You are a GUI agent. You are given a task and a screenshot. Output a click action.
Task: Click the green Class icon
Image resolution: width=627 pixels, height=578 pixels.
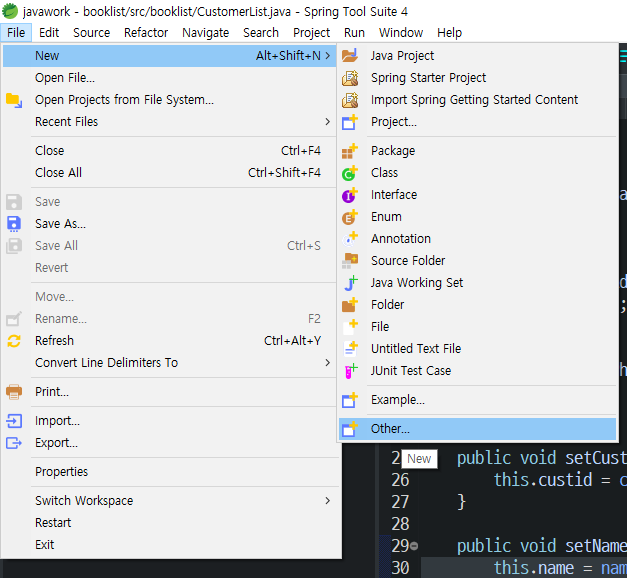pyautogui.click(x=350, y=173)
